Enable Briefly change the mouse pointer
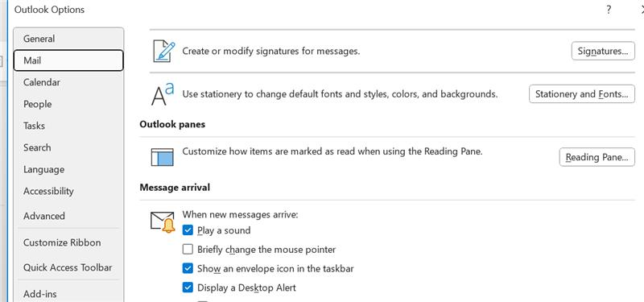The image size is (644, 302). [x=188, y=249]
